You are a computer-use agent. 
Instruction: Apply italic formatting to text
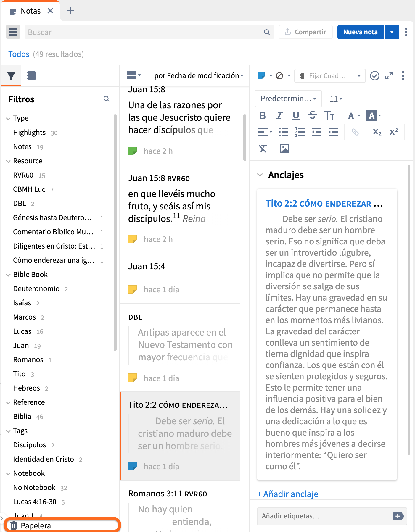(x=279, y=115)
